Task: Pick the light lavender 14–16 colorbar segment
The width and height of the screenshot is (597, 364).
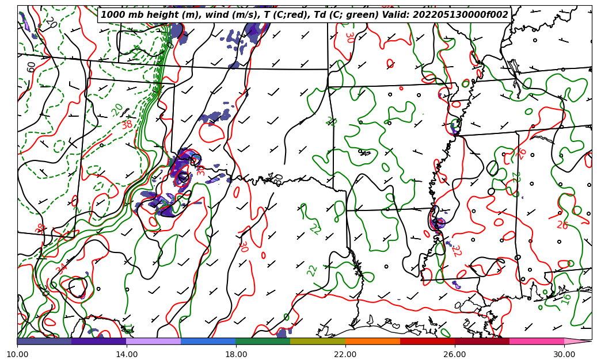Action: 154,342
